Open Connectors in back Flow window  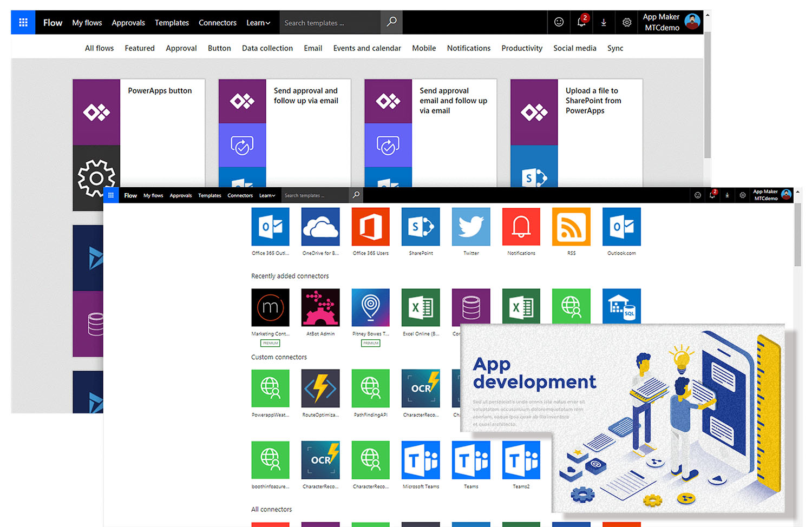click(x=218, y=23)
